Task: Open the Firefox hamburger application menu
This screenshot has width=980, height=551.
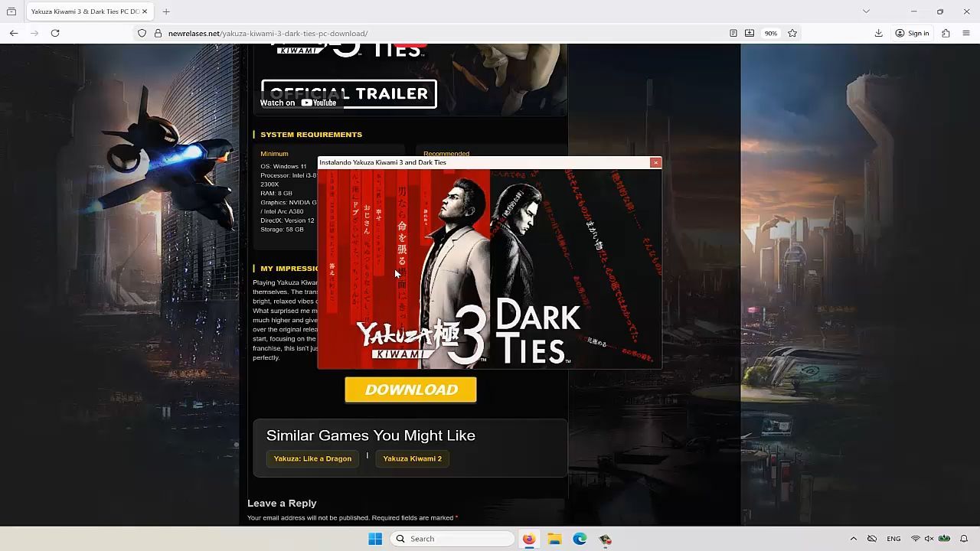Action: [x=965, y=33]
